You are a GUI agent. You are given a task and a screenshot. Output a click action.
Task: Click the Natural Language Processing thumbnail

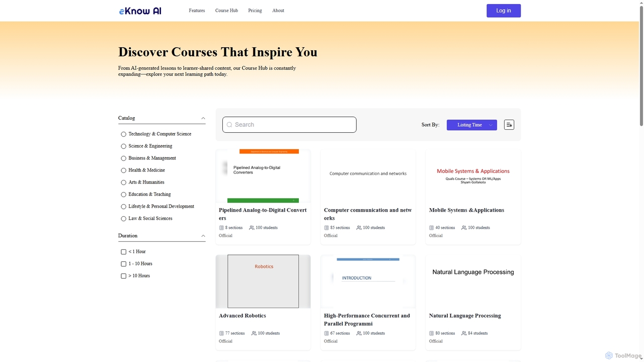(473, 282)
